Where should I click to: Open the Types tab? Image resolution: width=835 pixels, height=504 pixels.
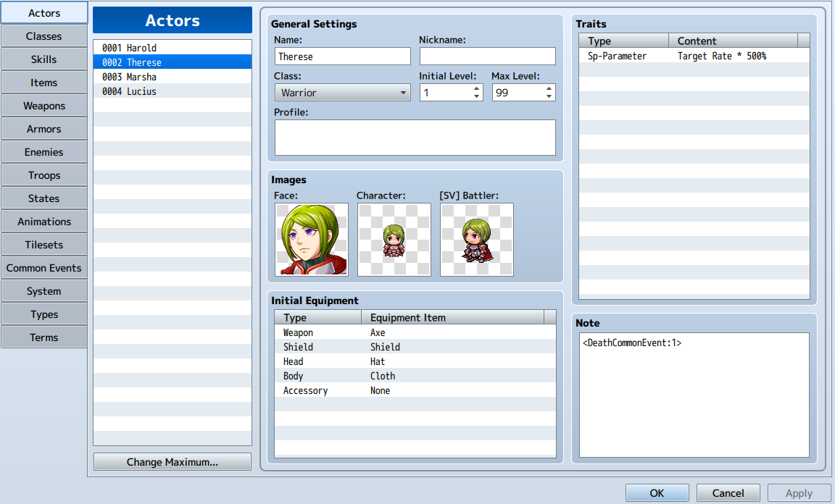click(x=44, y=314)
